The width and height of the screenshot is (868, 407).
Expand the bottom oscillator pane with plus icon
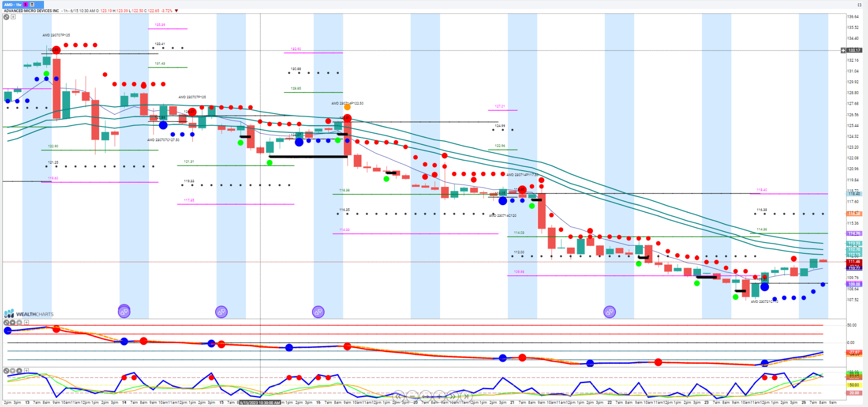27,371
